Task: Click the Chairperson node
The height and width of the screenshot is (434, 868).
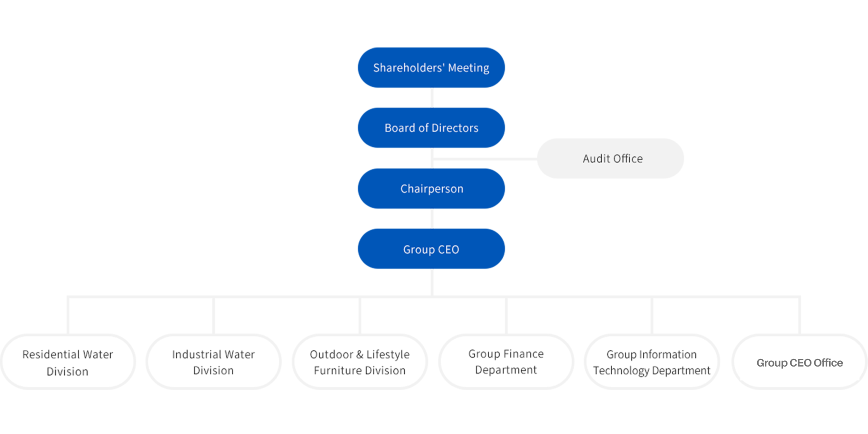Action: click(431, 189)
